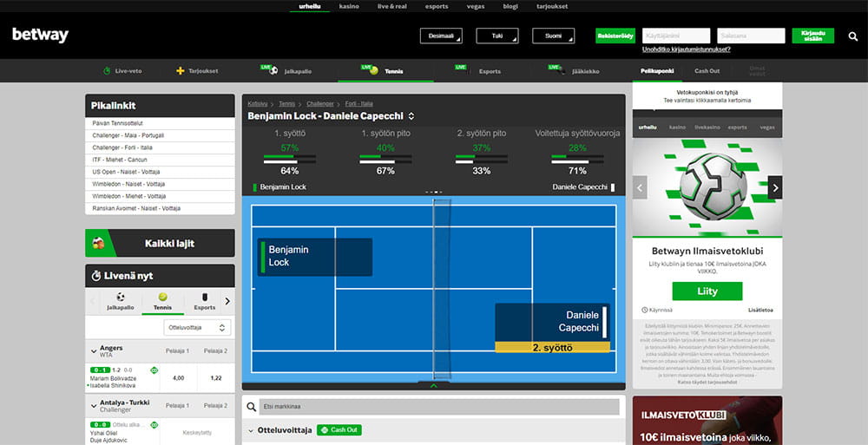Click Unohditko kirjautumistunnukset link
The width and height of the screenshot is (868, 445).
687,49
